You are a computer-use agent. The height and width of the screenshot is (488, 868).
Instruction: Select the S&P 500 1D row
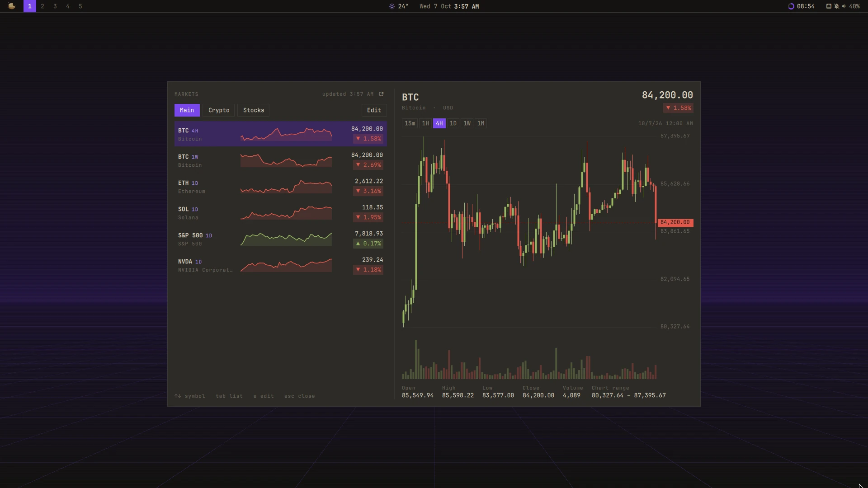point(281,239)
